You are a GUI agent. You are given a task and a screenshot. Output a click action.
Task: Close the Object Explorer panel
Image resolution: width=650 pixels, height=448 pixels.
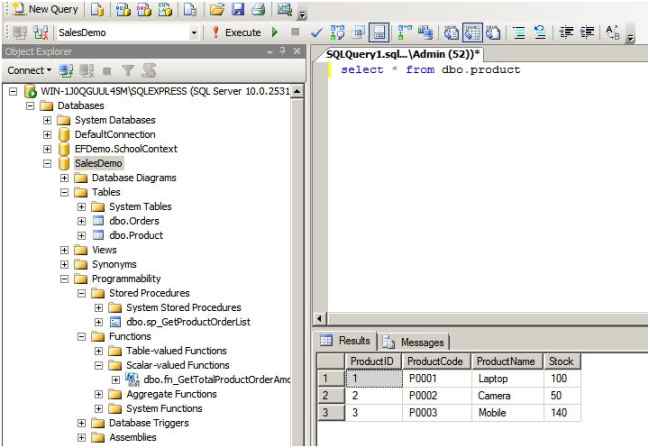297,51
